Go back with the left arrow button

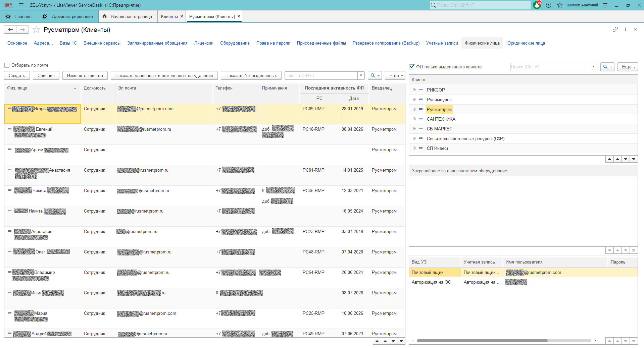(10, 30)
